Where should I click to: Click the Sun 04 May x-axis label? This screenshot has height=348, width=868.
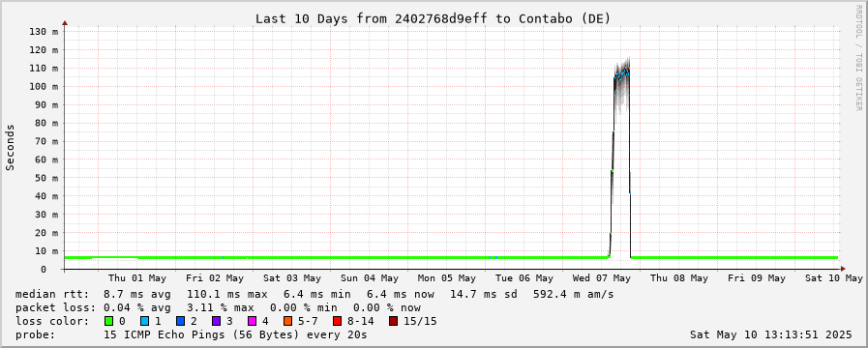pos(370,277)
